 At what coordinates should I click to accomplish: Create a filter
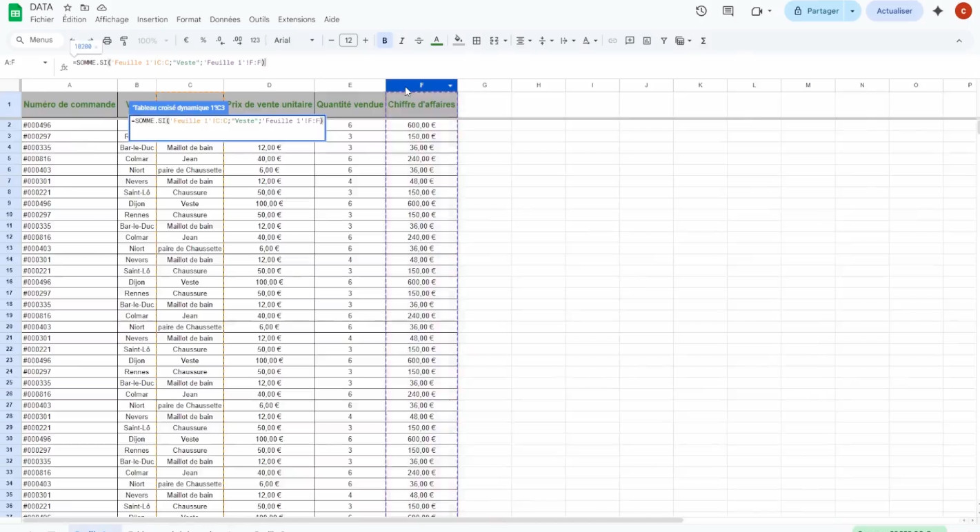coord(664,41)
